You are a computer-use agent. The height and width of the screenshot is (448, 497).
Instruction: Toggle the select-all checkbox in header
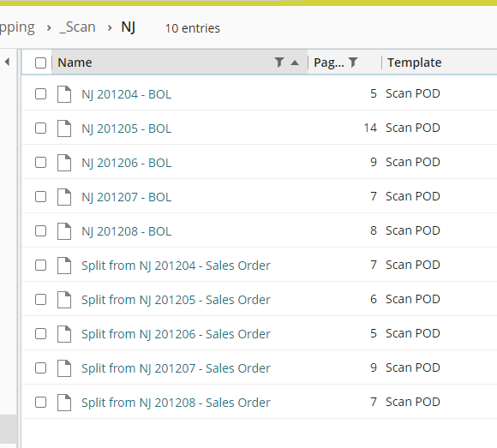point(40,63)
